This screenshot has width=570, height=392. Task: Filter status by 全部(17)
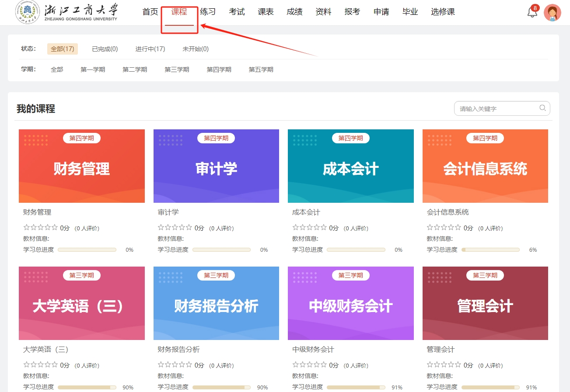[x=62, y=49]
